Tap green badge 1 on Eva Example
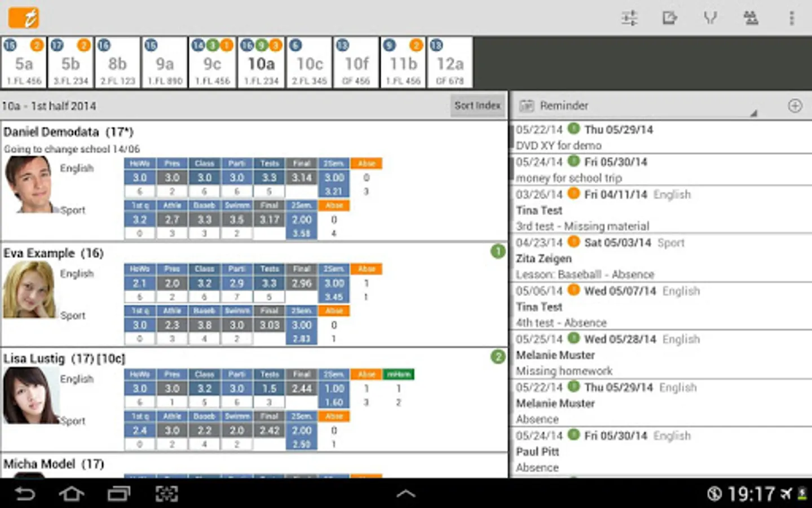The width and height of the screenshot is (812, 508). click(x=498, y=251)
